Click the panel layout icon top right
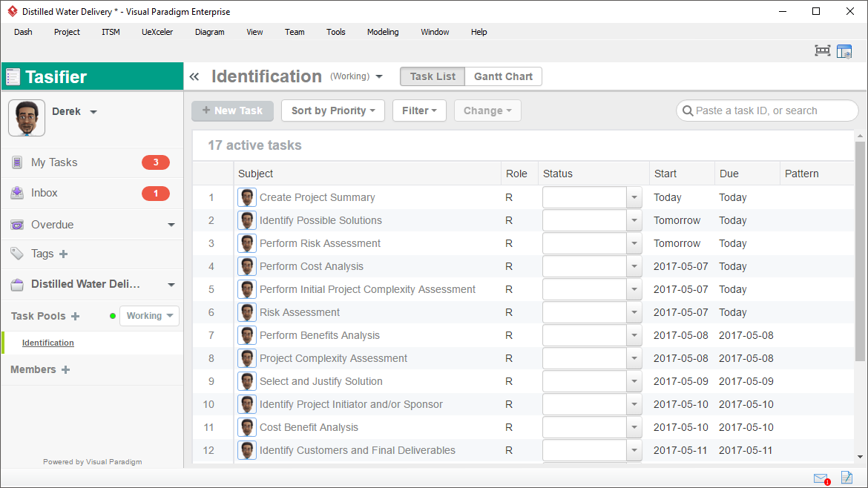868x488 pixels. [844, 51]
